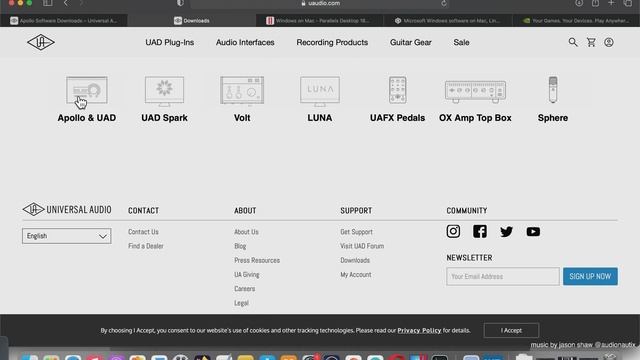Open the About Us link
This screenshot has height=360, width=640.
246,232
